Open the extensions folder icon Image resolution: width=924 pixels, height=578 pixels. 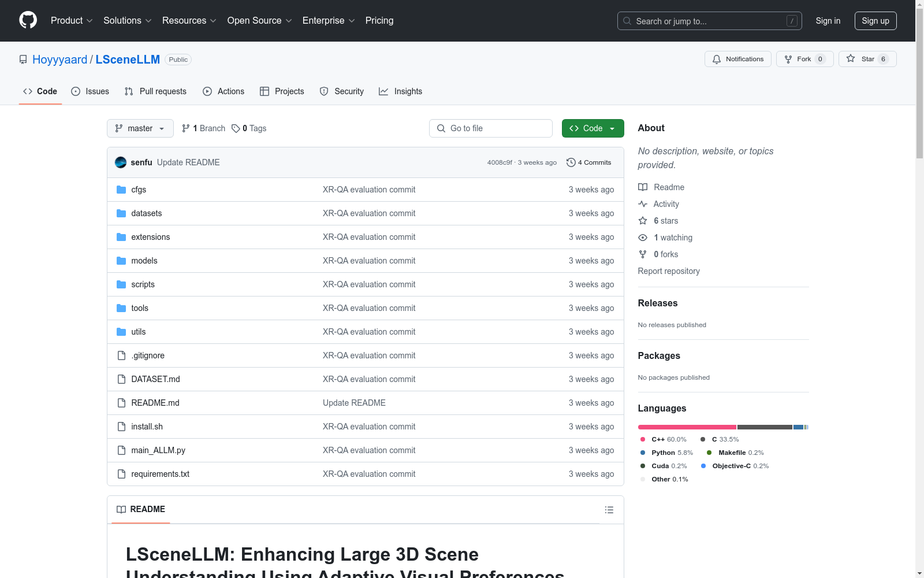pos(121,237)
